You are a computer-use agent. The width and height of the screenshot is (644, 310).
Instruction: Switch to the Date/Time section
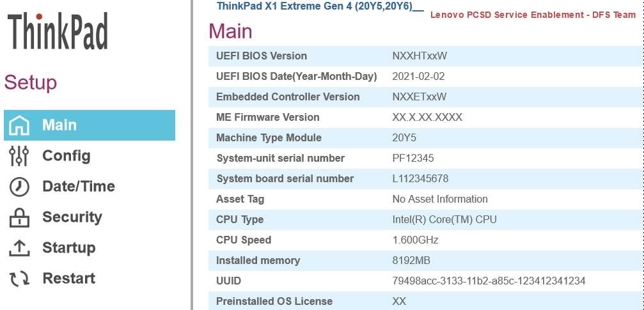pyautogui.click(x=79, y=187)
